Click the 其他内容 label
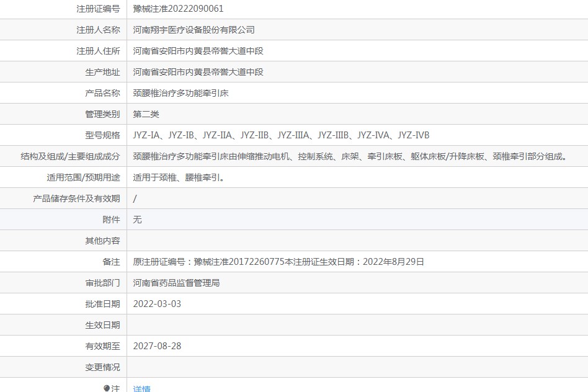The height and width of the screenshot is (392, 588). pyautogui.click(x=103, y=241)
